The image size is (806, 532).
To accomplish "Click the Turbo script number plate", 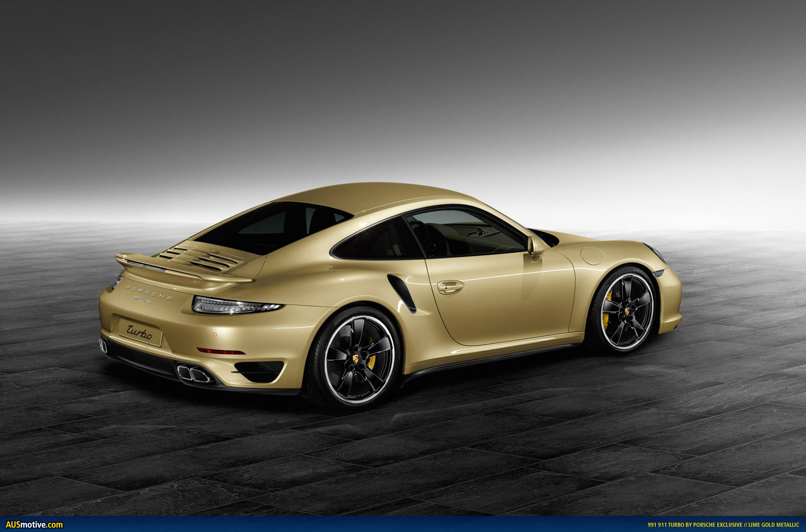I will coord(139,332).
